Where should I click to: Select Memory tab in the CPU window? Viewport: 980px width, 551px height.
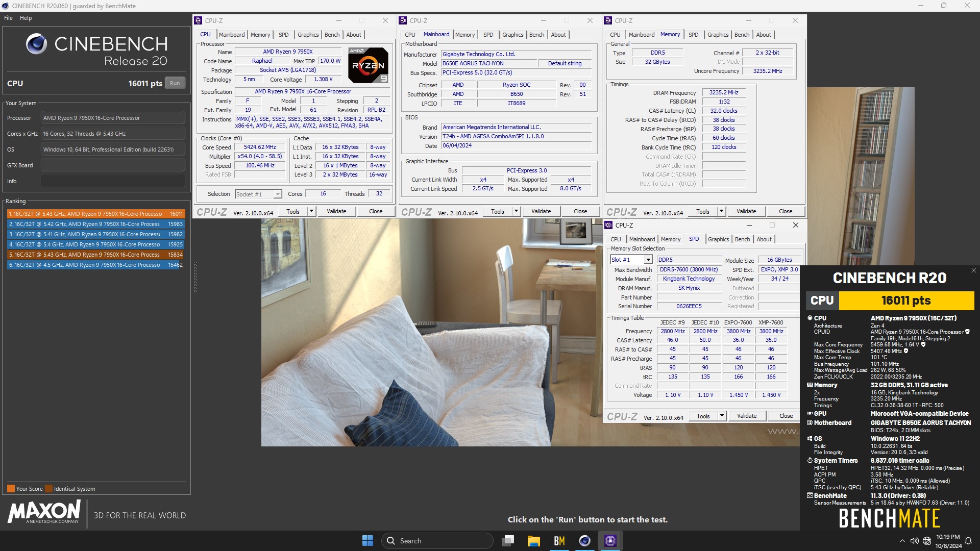click(260, 35)
